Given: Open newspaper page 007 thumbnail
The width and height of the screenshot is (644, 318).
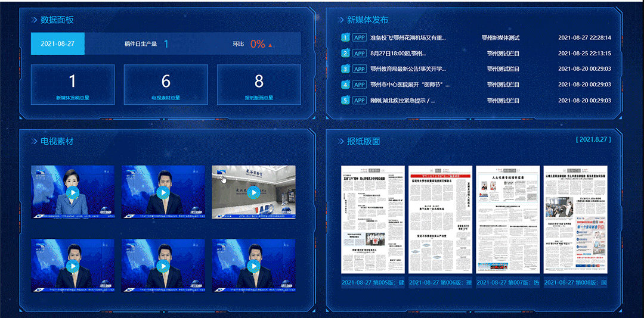Looking at the screenshot, I should tap(507, 220).
